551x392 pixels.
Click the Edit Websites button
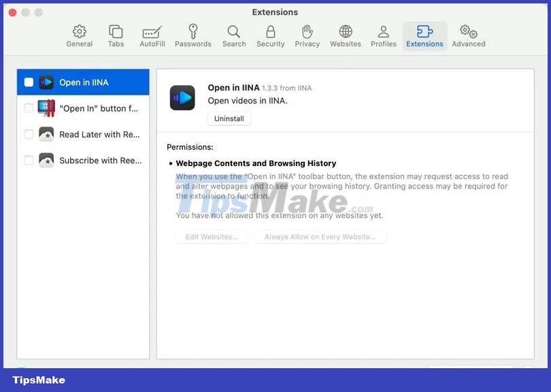(212, 237)
